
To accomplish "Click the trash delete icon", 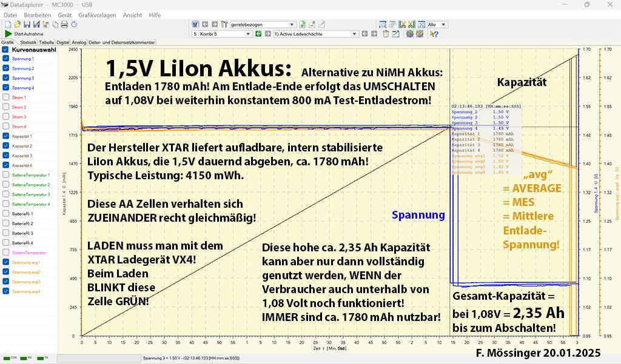I will coord(386,34).
